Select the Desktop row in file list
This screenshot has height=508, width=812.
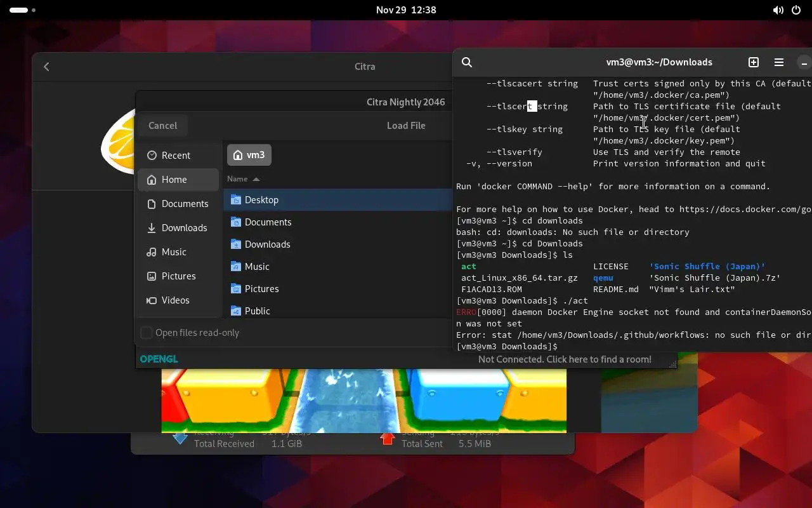(338, 200)
